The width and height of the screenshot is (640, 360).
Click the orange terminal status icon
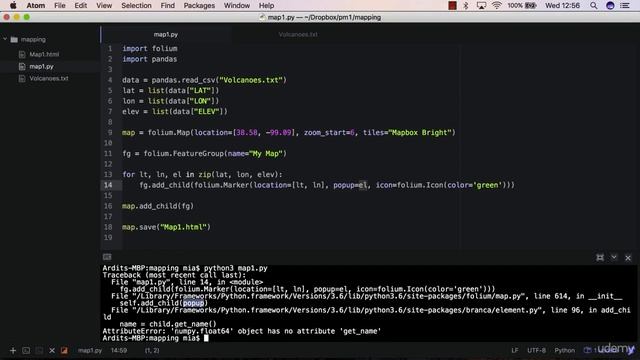pyautogui.click(x=64, y=350)
